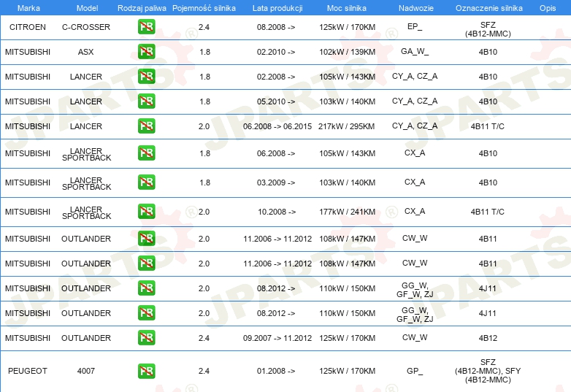The width and height of the screenshot is (571, 392).
Task: Click the GA_W_ body code cell
Action: [x=415, y=51]
